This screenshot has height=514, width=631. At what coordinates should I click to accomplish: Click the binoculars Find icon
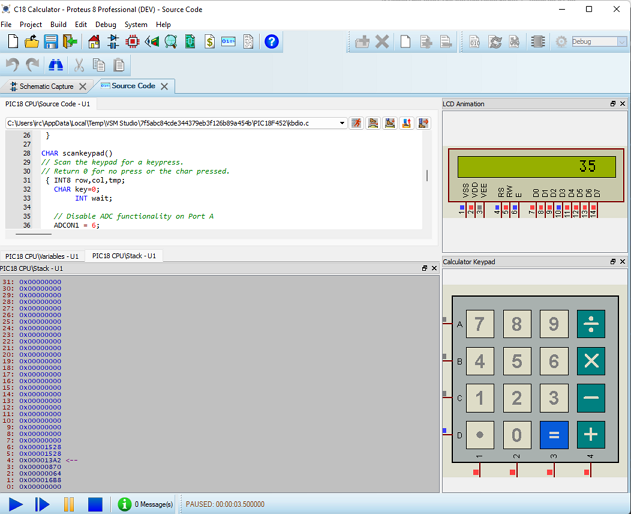(x=56, y=65)
